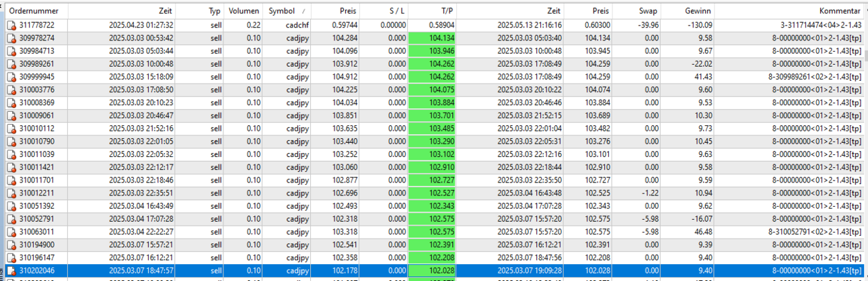Click the order icon beside order 310010112

pos(11,129)
